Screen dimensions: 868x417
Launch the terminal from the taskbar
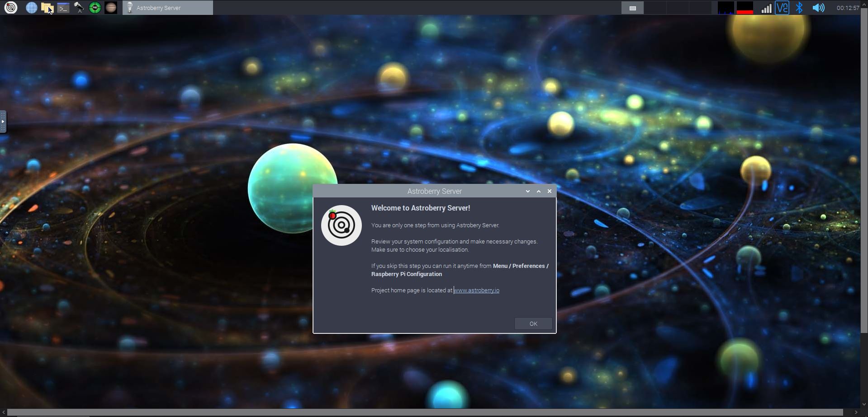(63, 8)
